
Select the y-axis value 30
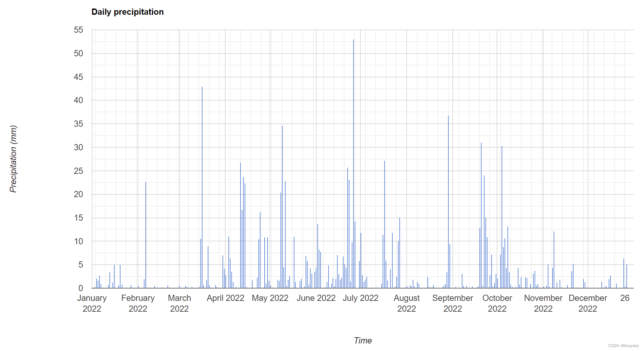click(79, 147)
